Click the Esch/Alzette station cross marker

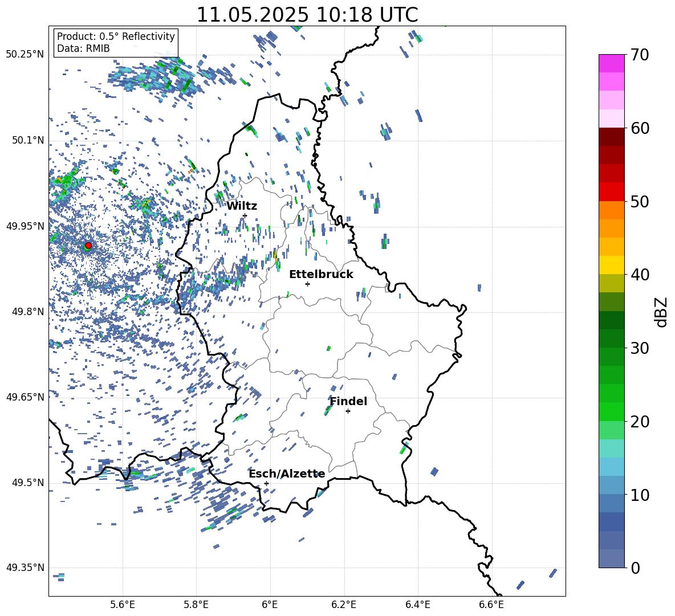pos(266,483)
